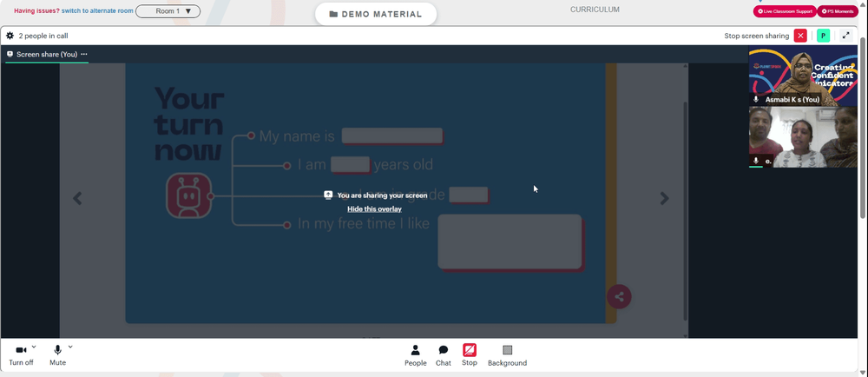Viewport: 868px width, 377px height.
Task: Expand camera options chevron
Action: coord(34,347)
